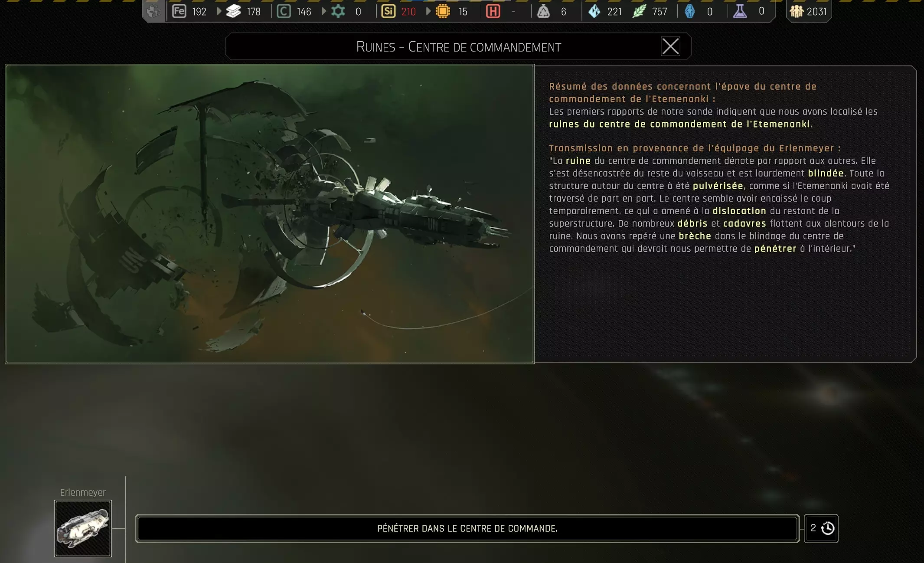Click the Si silicon resource icon
Image resolution: width=924 pixels, height=563 pixels.
(388, 11)
